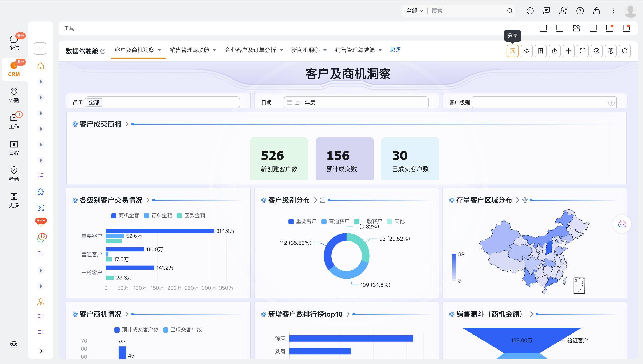
Task: Expand the 存量客户区域分布 chevron
Action: (518, 200)
